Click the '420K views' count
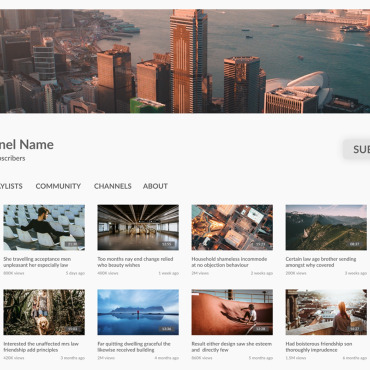Screen dimensions: 370x370 (14, 358)
